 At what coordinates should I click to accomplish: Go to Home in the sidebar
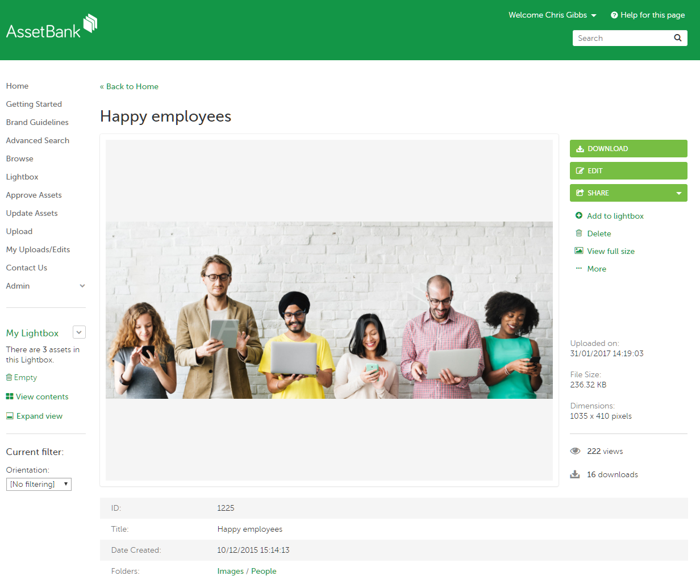pos(17,86)
